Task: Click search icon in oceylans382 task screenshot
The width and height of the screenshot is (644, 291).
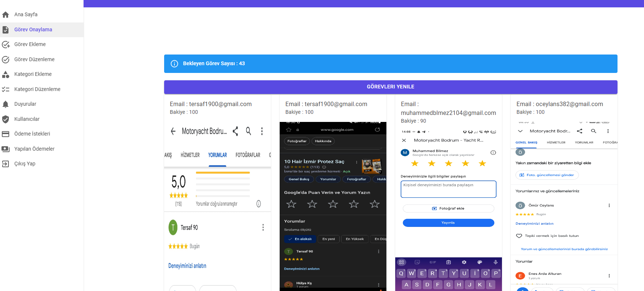Action: (594, 131)
